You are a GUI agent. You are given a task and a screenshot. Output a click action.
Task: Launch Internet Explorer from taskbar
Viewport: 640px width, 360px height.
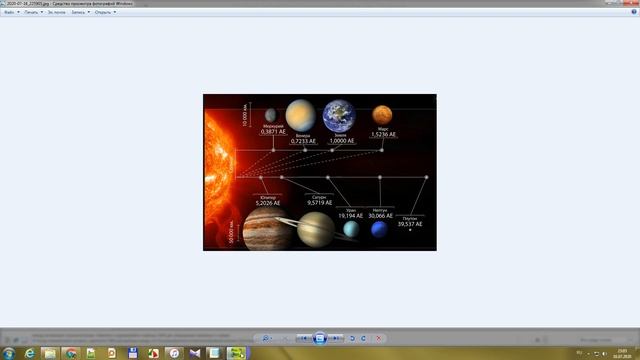pos(29,353)
